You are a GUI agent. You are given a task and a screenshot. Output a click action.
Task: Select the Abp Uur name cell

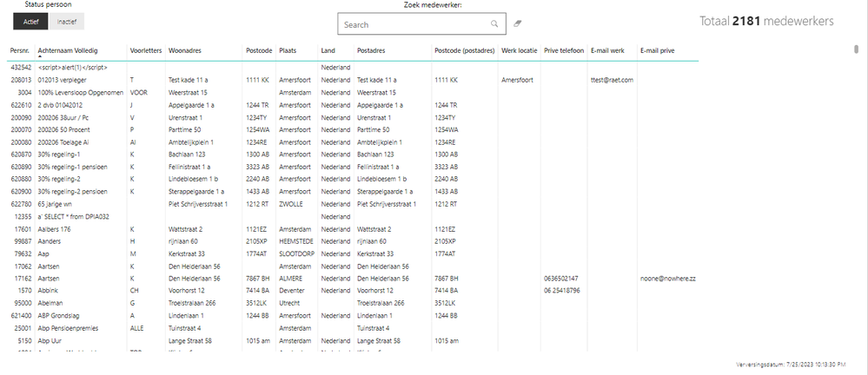pos(50,340)
